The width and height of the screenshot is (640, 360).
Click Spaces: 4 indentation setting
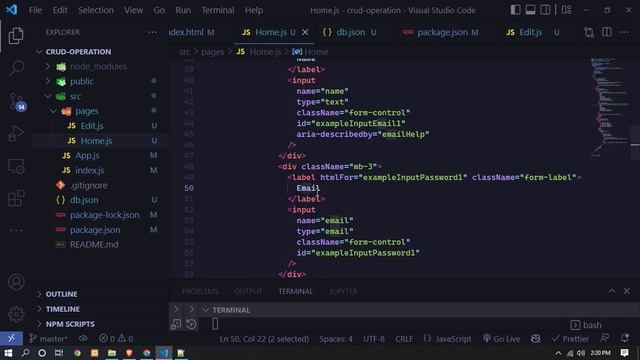pyautogui.click(x=336, y=339)
